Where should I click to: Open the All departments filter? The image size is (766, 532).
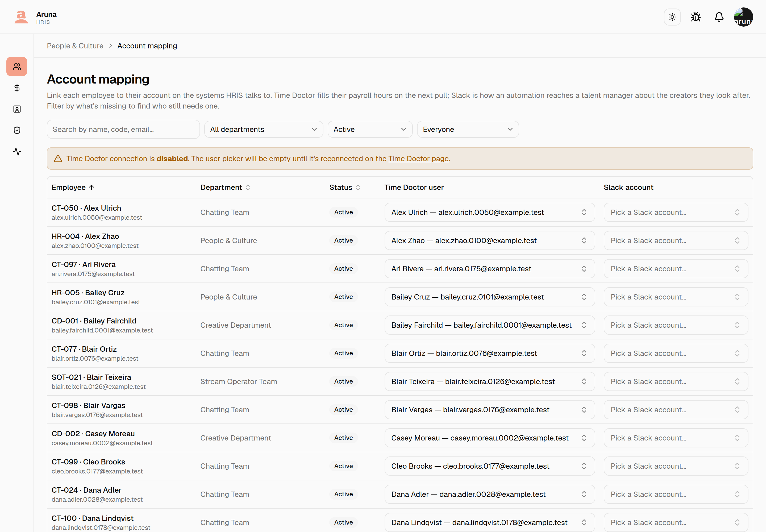click(263, 129)
